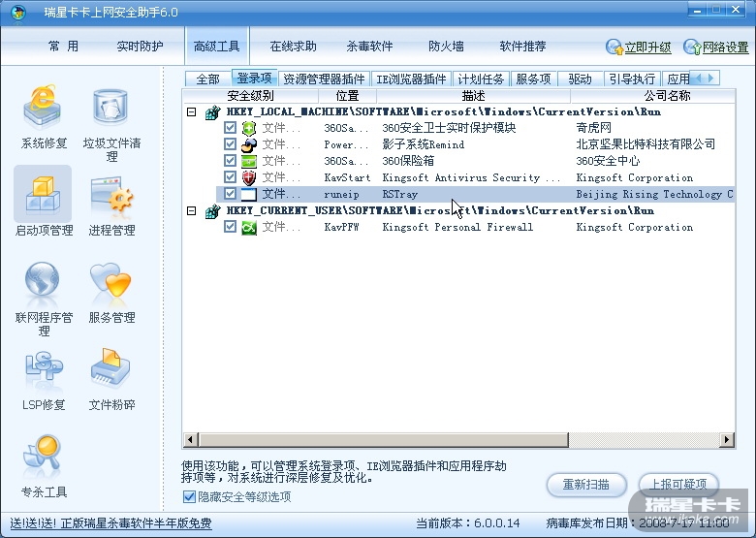The height and width of the screenshot is (538, 756).
Task: Uncheck the 影子系统Remind startup entry
Action: pos(230,144)
